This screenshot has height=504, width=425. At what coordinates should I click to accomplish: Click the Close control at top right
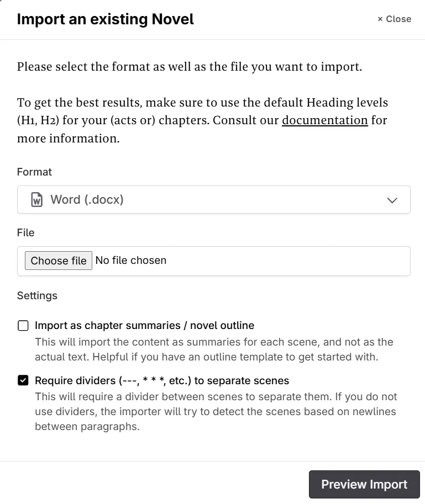point(393,19)
